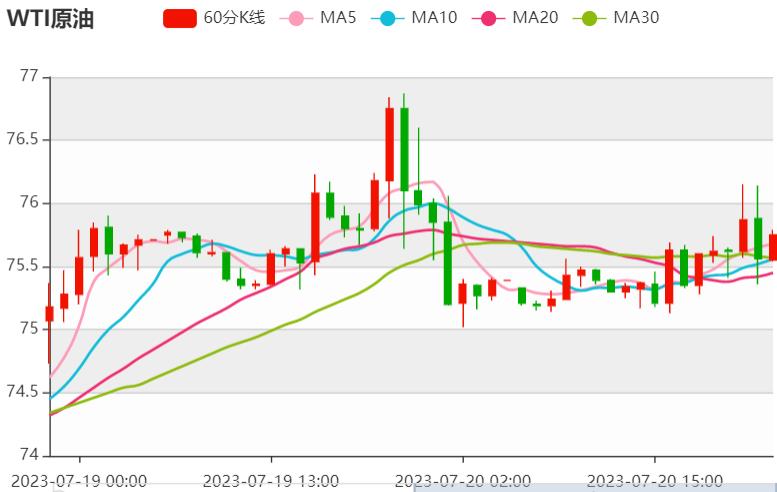777x492 pixels.
Task: Click the blue MA10 legend marker
Action: coord(388,19)
